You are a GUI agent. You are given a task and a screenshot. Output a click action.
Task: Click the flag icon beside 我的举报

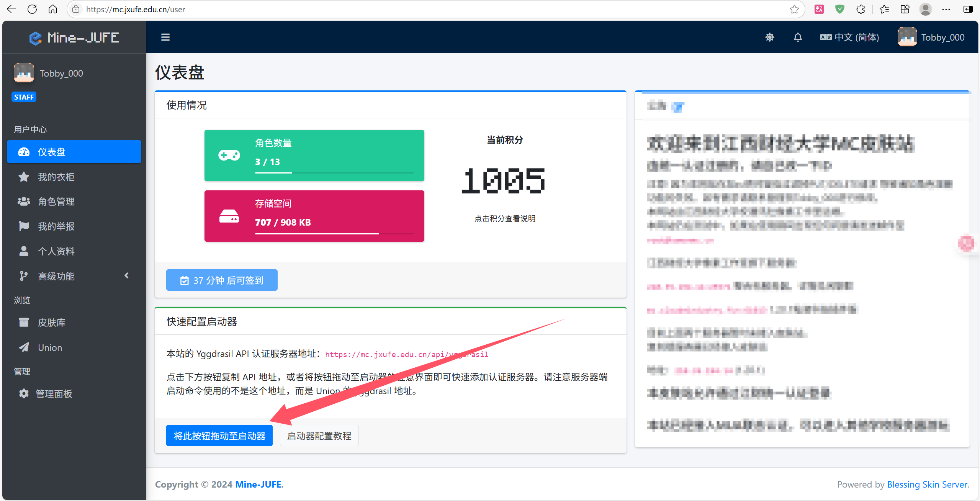24,226
